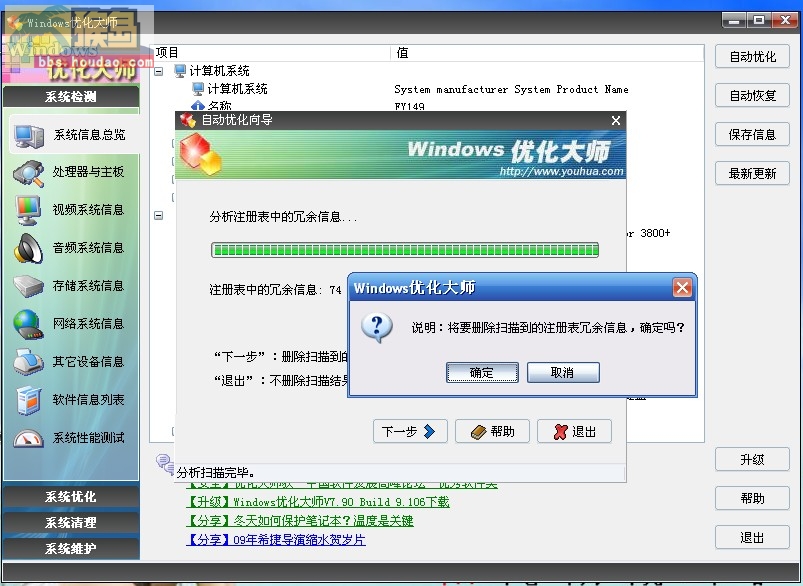803x586 pixels.
Task: Click the 项目 column header
Action: point(167,53)
